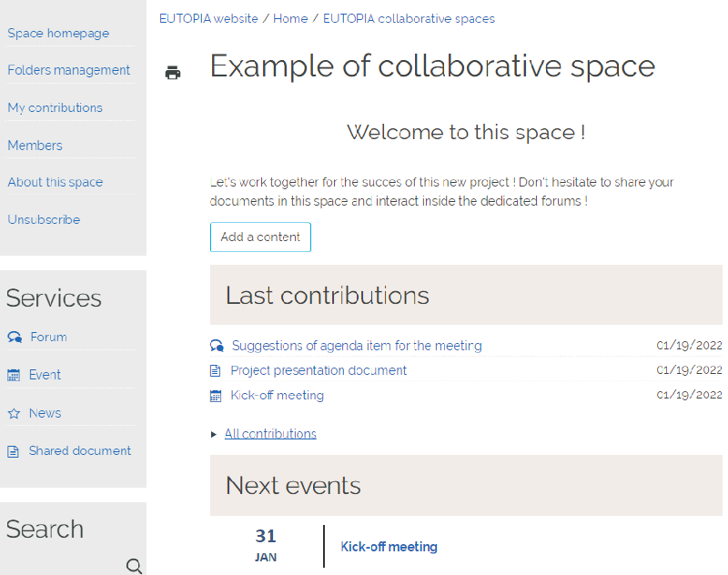This screenshot has height=575, width=728.
Task: Click the document icon beside Project presentation document
Action: (216, 370)
